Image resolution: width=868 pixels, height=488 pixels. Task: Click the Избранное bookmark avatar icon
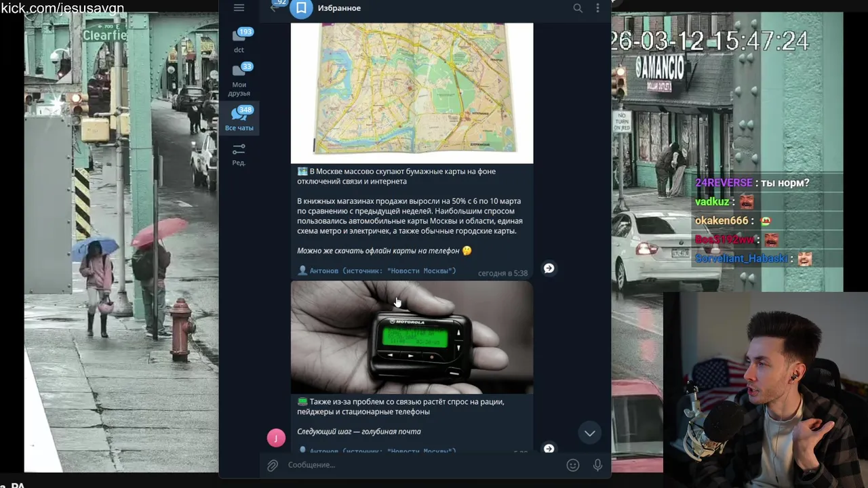pos(301,8)
